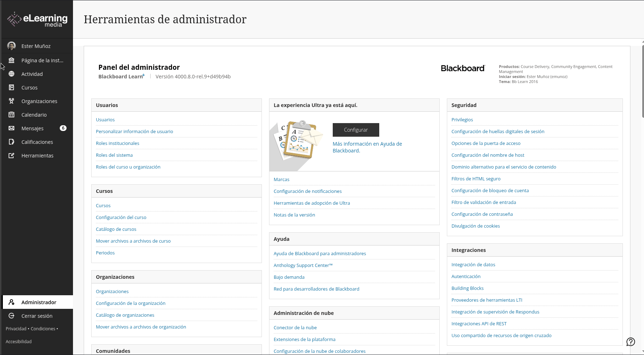This screenshot has height=355, width=644.
Task: Click the Cursos book icon
Action: (11, 87)
